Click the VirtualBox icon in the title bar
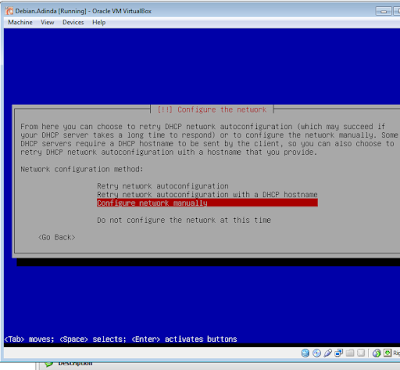Screen dimensions: 400x370 coord(9,11)
